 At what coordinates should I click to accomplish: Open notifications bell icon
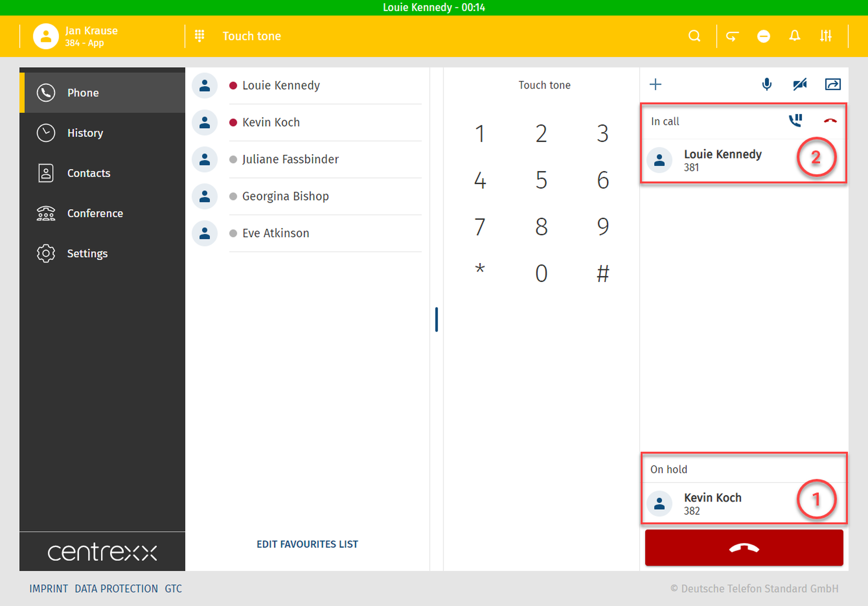[794, 36]
